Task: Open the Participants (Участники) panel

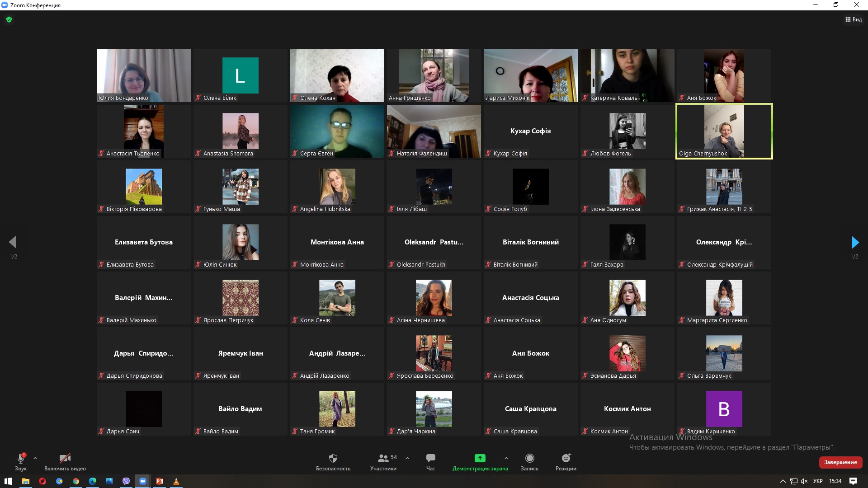Action: coord(383,458)
